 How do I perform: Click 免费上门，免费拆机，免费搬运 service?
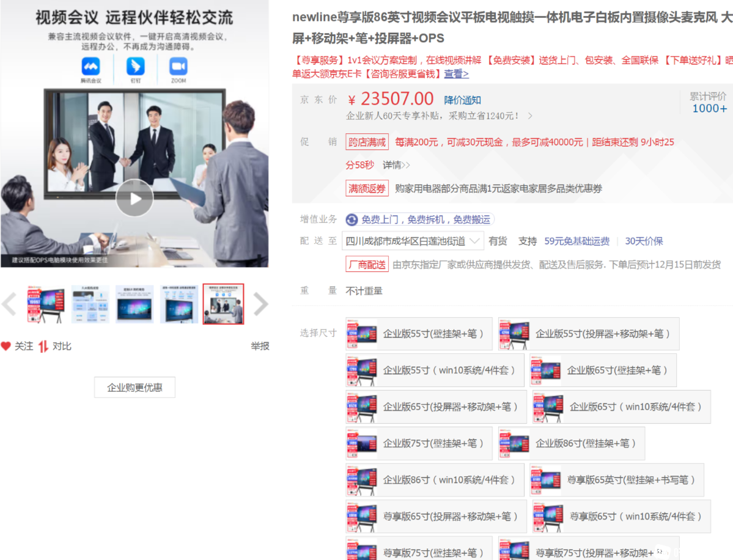pyautogui.click(x=426, y=219)
